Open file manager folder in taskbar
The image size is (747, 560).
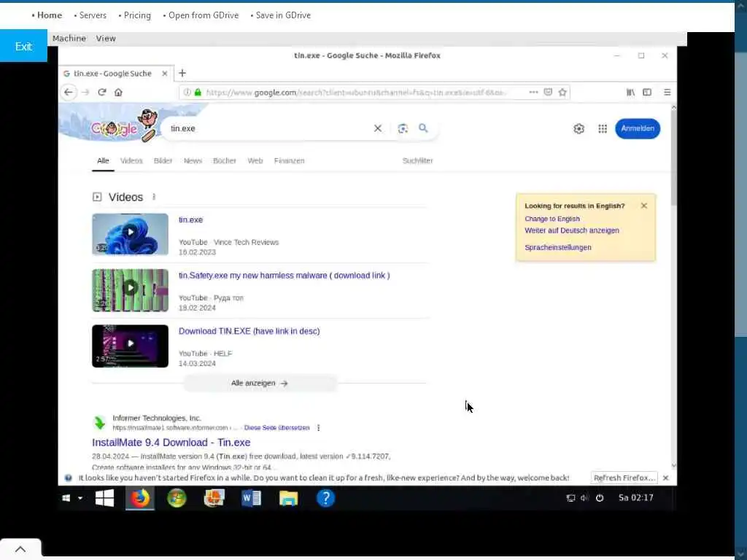tap(288, 498)
